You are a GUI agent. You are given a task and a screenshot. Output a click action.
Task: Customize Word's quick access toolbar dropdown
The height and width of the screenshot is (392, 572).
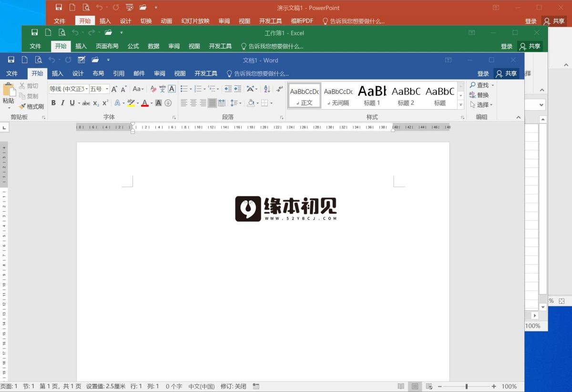tap(108, 60)
